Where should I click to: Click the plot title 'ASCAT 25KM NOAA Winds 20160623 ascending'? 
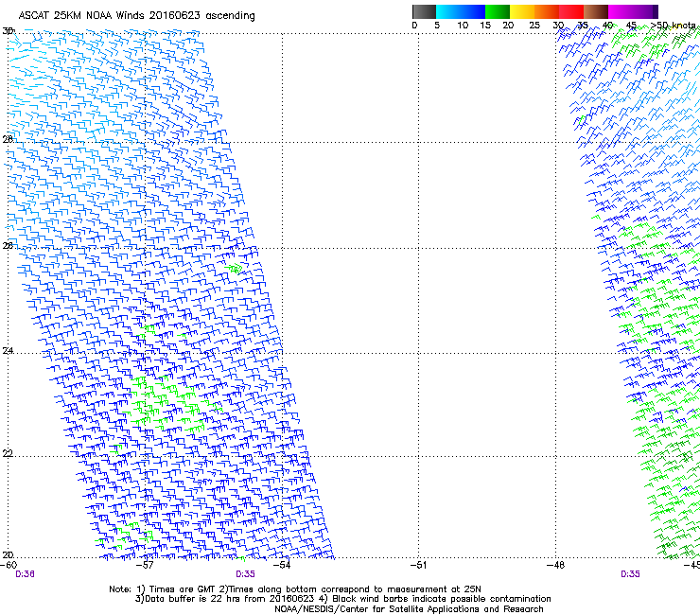pyautogui.click(x=136, y=16)
